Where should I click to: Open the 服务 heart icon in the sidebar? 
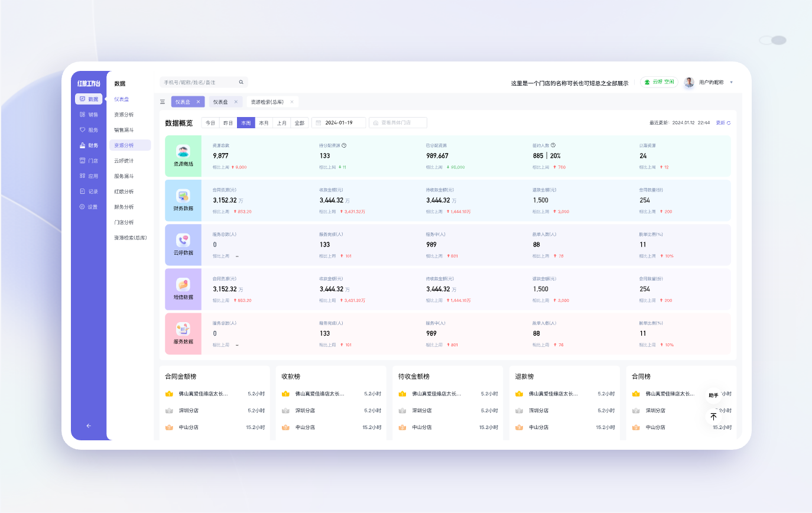(83, 129)
